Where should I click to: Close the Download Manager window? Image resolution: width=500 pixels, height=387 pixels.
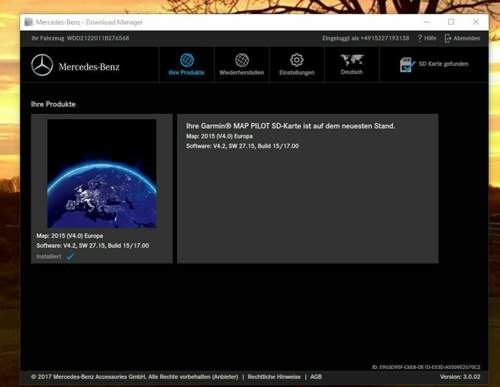tap(476, 22)
